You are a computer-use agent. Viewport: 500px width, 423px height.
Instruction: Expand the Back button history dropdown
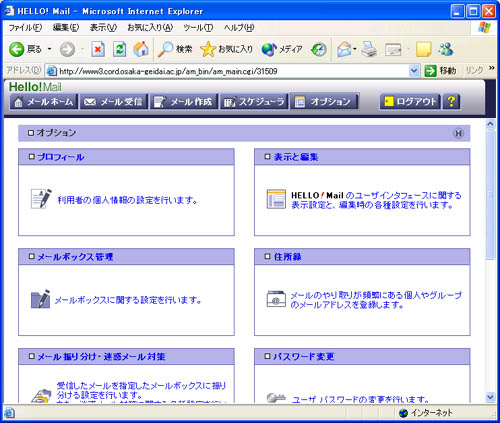point(50,49)
